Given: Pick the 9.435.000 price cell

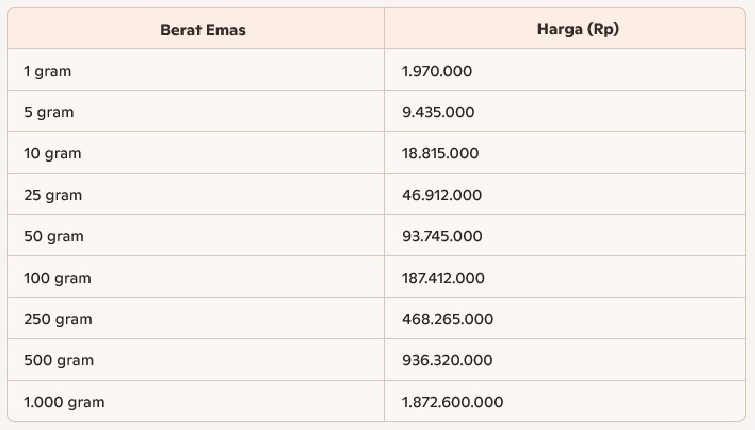Looking at the screenshot, I should click(x=438, y=113).
